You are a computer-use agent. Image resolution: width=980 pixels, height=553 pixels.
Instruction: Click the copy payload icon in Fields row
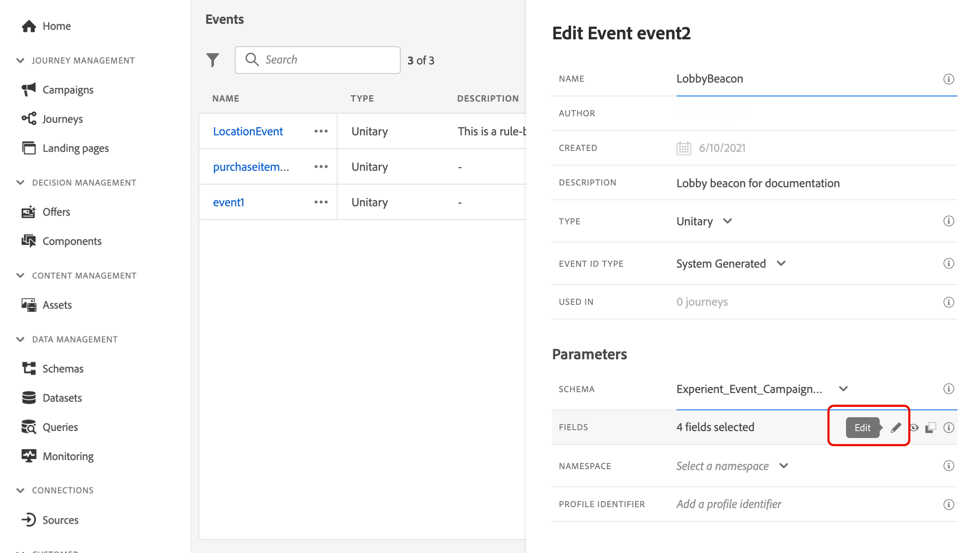tap(930, 428)
